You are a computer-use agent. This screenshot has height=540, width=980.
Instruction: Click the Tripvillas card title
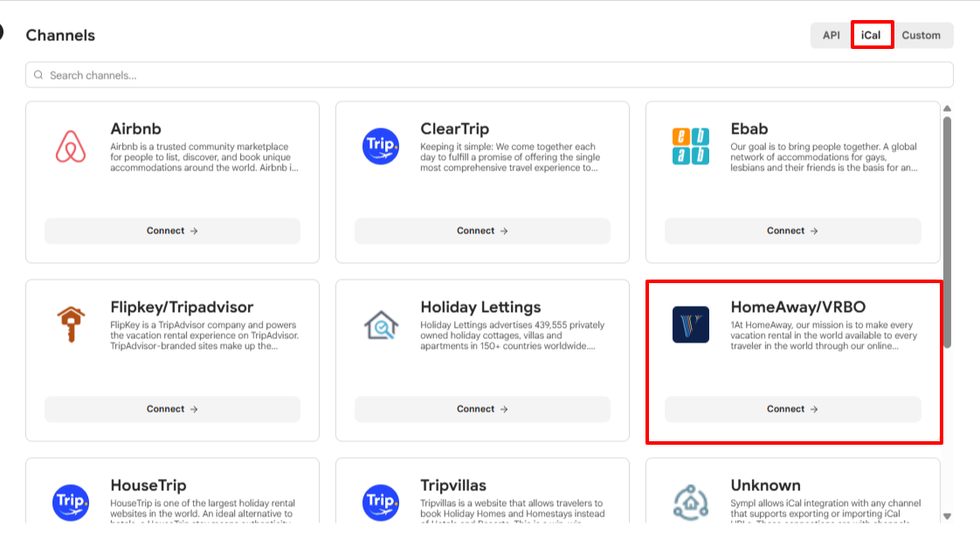coord(453,485)
